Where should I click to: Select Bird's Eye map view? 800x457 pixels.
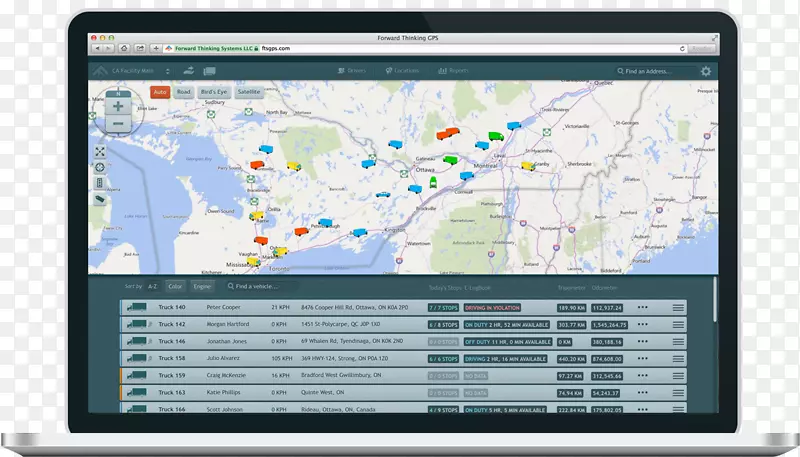213,92
